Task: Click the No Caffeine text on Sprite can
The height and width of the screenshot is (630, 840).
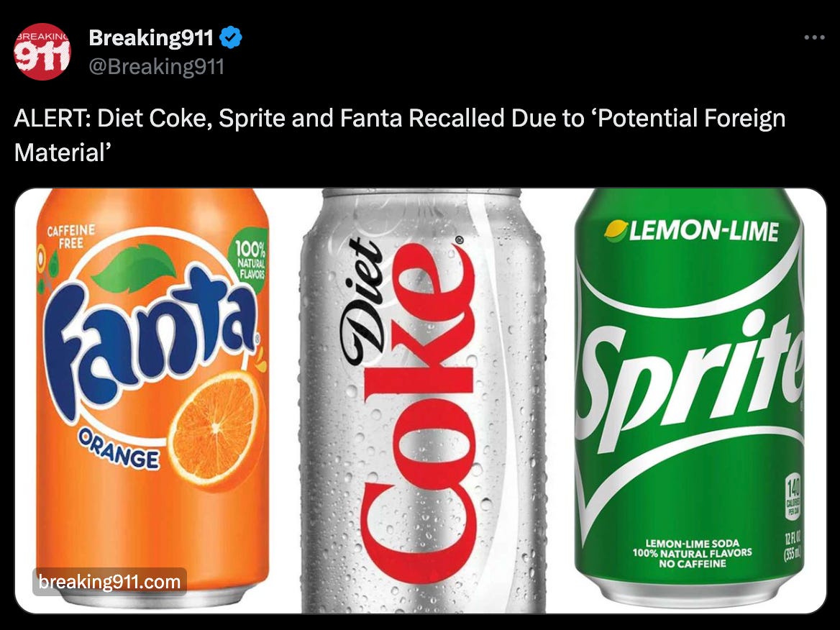Action: pos(693,564)
